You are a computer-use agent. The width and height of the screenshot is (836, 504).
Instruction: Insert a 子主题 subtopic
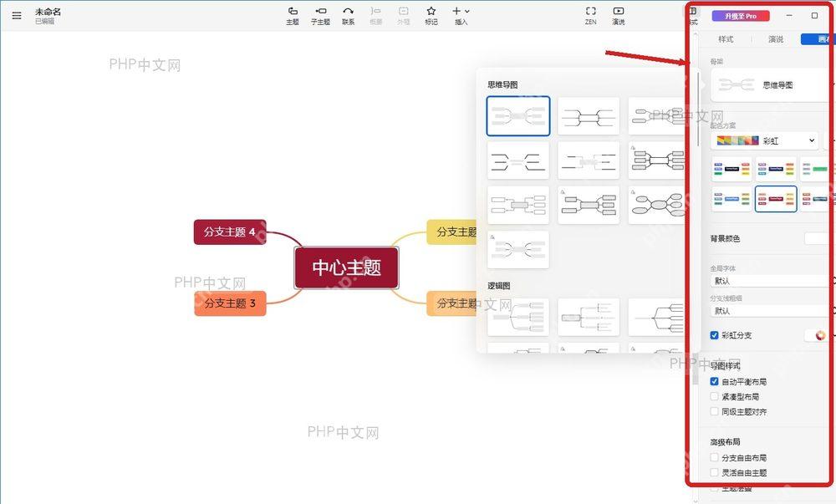point(320,15)
